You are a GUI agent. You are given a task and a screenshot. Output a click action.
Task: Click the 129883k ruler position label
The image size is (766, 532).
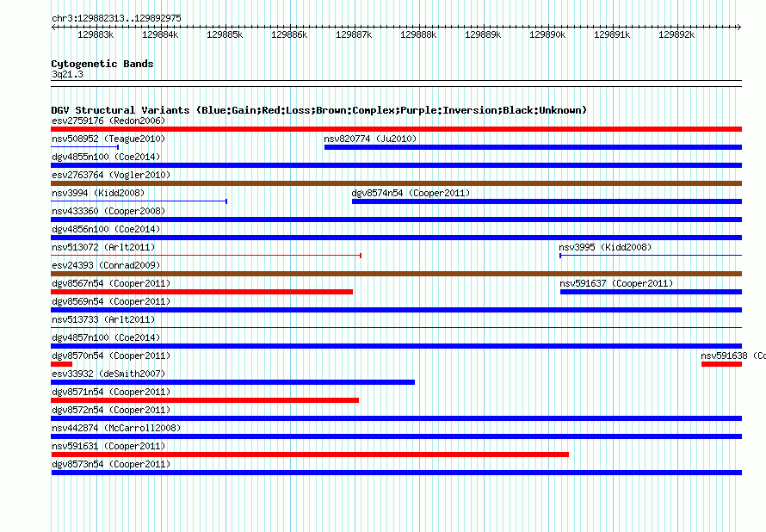[96, 34]
